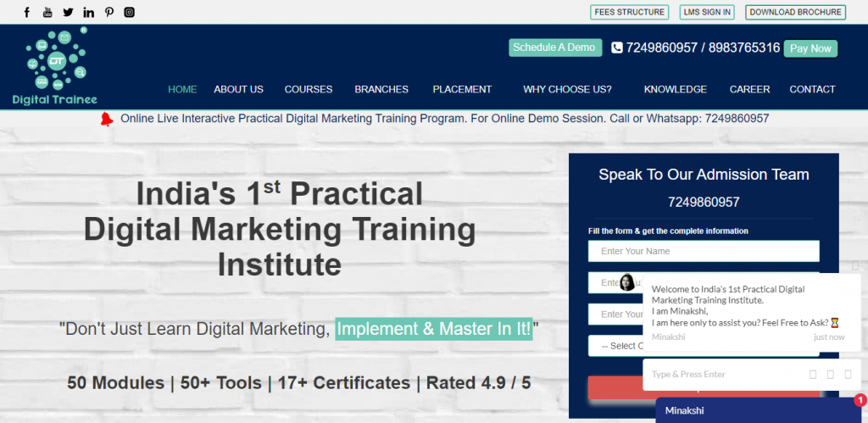Open the YouTube social icon
Screen dimensions: 868x423
47,12
